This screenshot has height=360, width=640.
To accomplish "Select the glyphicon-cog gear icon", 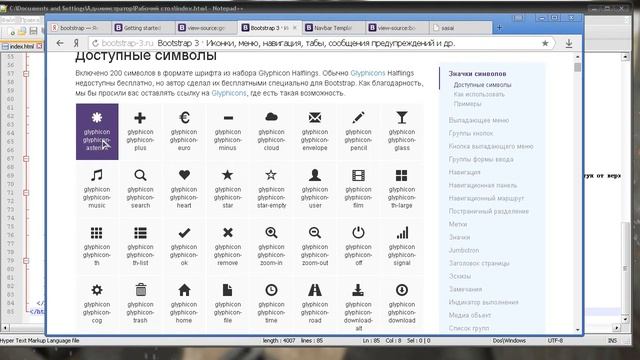I will pyautogui.click(x=97, y=290).
